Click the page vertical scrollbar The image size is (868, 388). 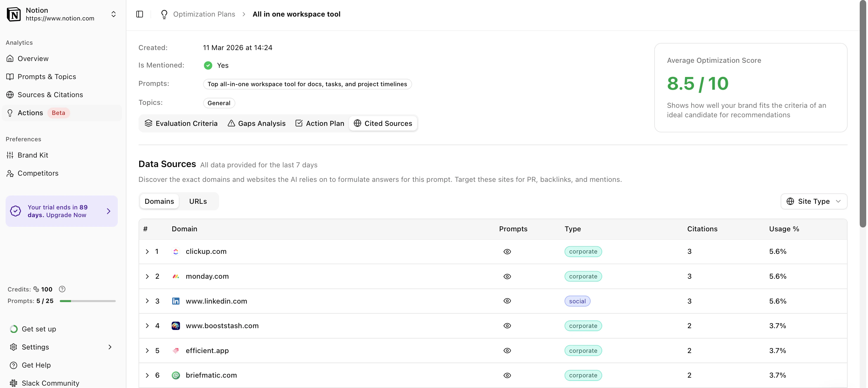pyautogui.click(x=863, y=115)
